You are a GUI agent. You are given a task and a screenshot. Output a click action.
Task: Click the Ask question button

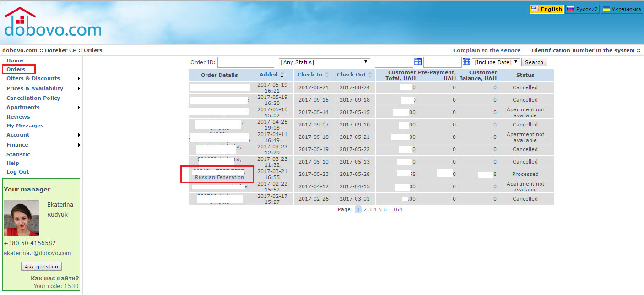41,267
